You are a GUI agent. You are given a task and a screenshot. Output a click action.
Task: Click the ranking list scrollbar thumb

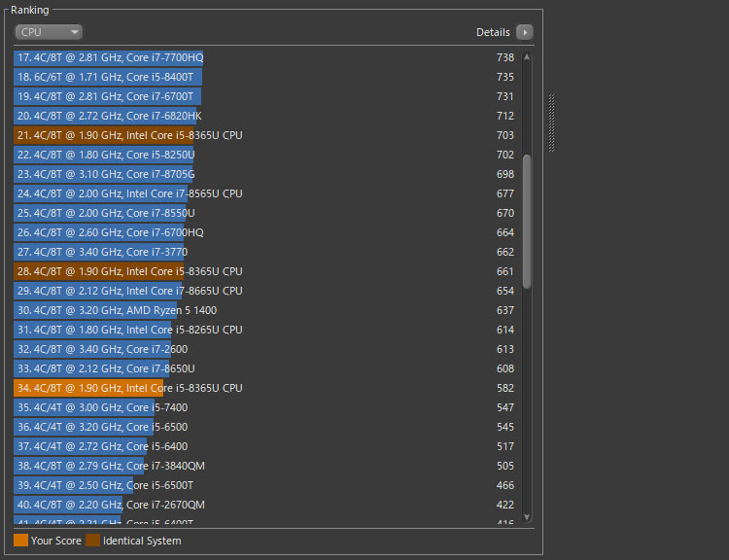tap(527, 222)
